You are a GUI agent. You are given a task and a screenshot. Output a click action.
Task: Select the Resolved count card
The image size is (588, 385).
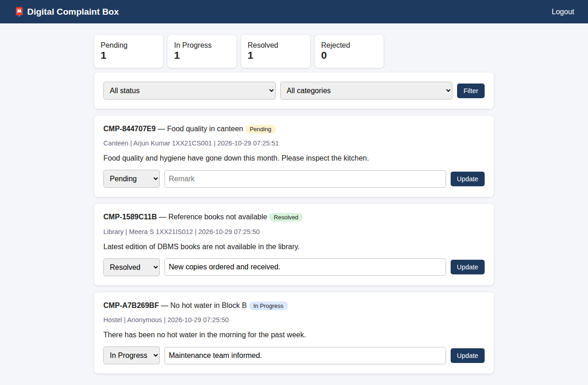276,51
